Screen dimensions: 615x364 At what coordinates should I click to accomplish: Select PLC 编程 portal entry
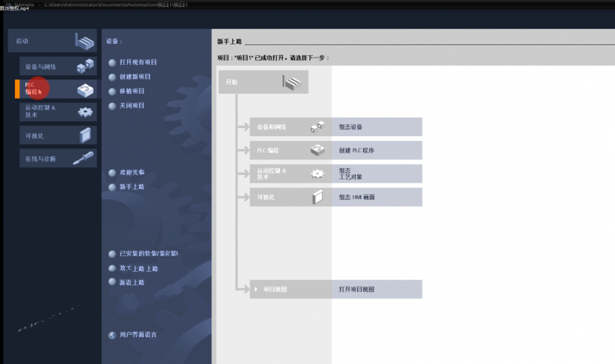pos(58,89)
